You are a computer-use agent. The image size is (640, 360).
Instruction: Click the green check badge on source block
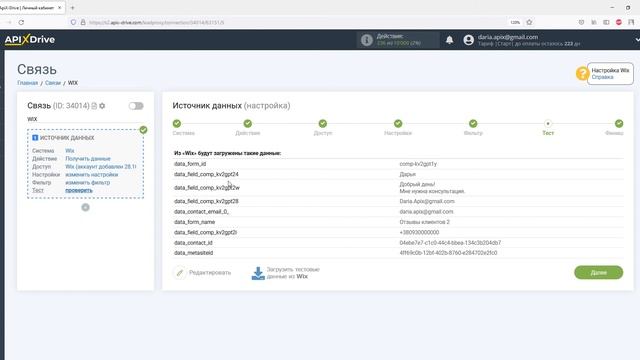coord(143,130)
